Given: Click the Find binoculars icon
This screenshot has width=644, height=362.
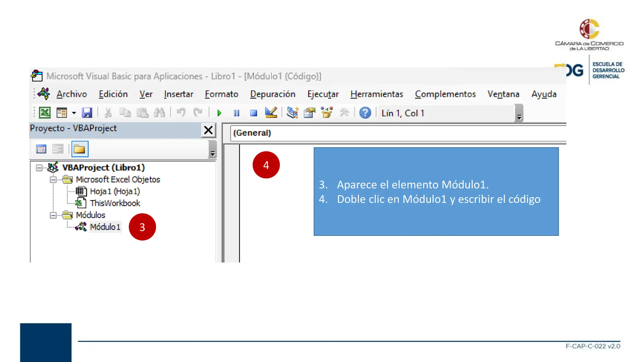Looking at the screenshot, I should (159, 112).
